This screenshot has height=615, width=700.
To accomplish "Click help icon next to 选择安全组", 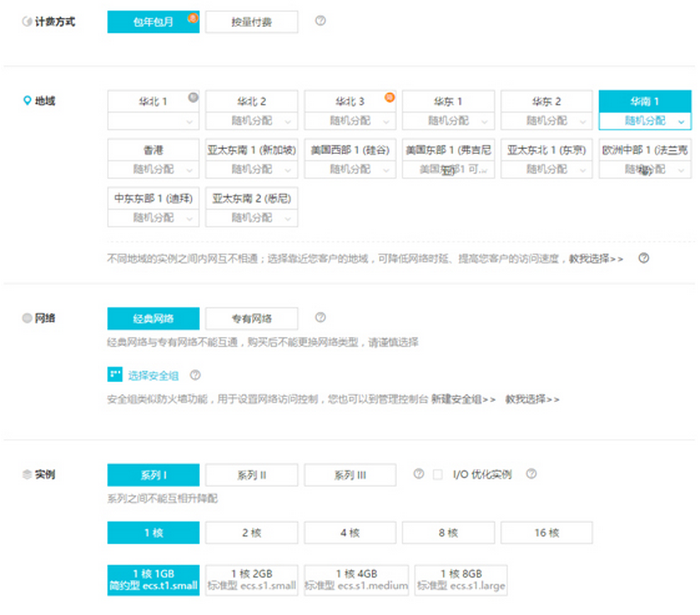I will [x=195, y=375].
